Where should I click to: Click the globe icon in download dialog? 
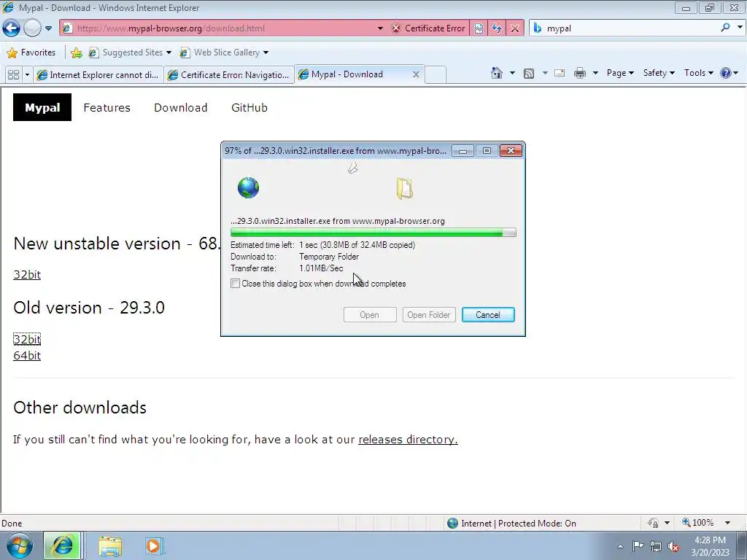coord(248,187)
